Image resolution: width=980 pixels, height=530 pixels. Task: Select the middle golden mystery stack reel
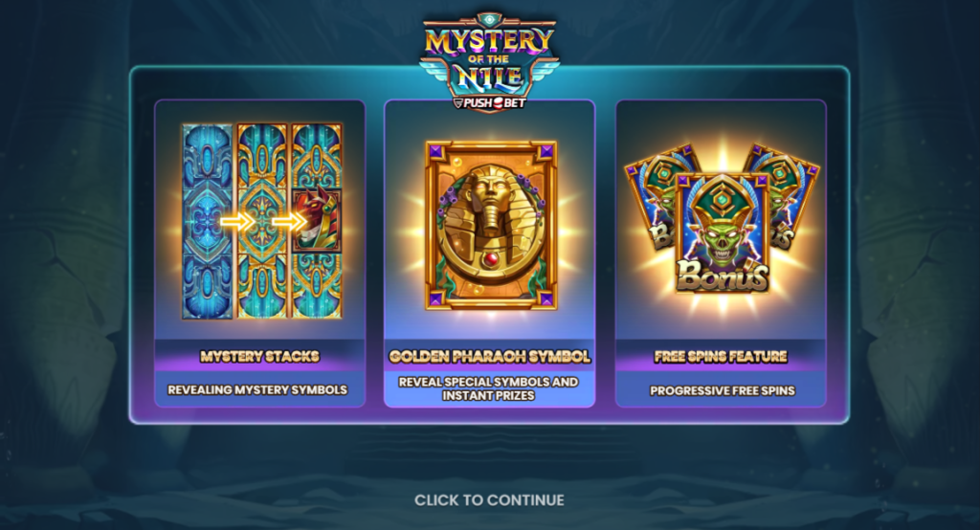pyautogui.click(x=262, y=221)
